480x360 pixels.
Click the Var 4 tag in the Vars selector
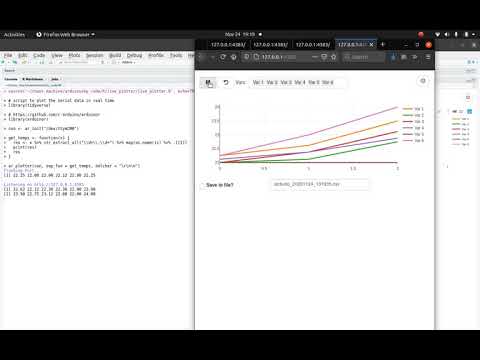point(300,82)
